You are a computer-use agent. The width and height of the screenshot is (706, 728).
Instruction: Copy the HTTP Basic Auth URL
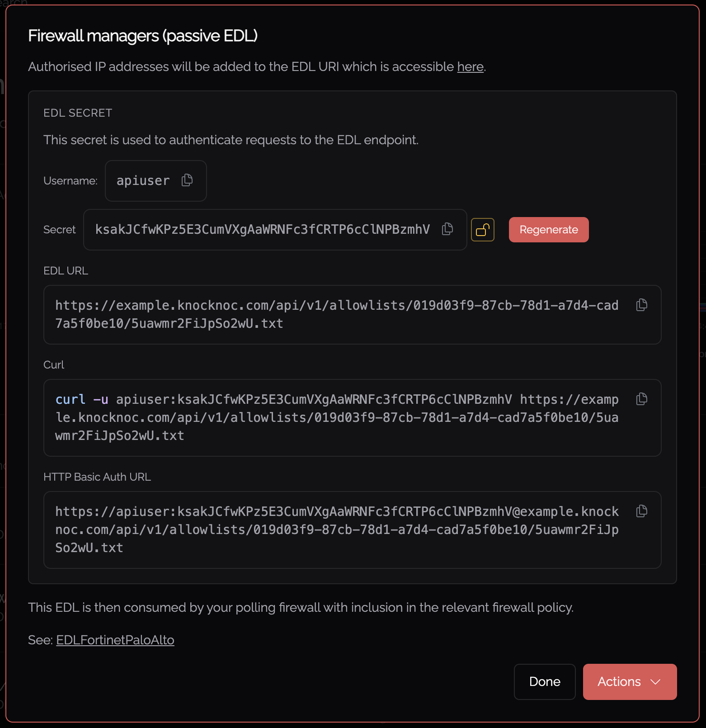pos(642,511)
